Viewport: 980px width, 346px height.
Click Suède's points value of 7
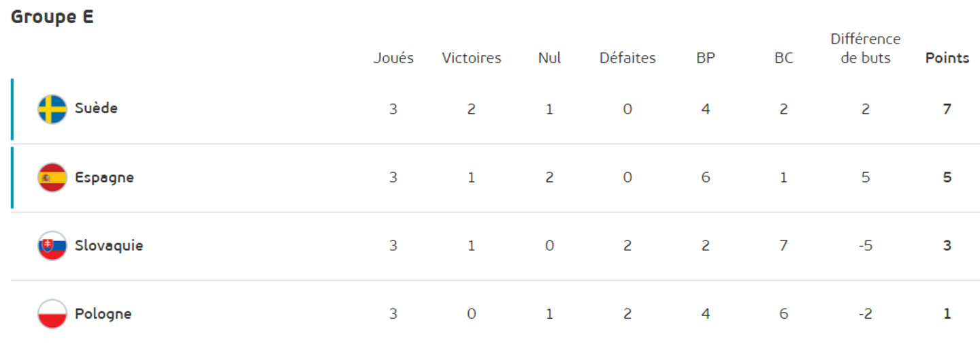tap(947, 109)
